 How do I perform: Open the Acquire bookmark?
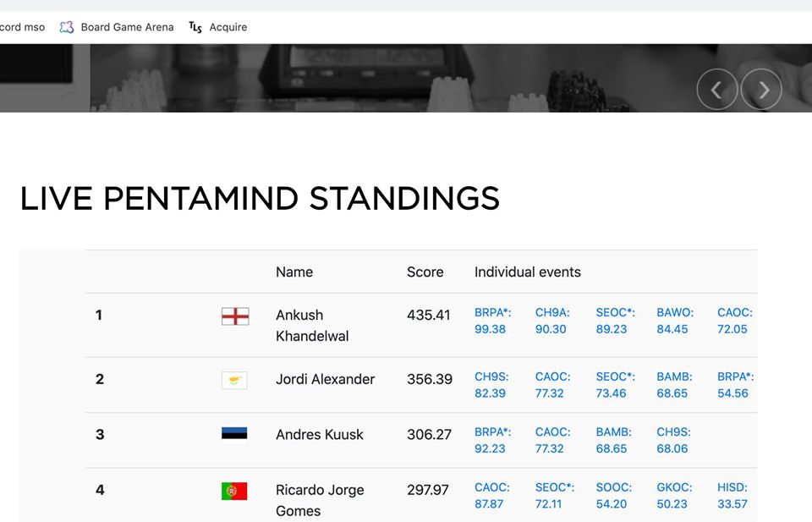[x=217, y=27]
